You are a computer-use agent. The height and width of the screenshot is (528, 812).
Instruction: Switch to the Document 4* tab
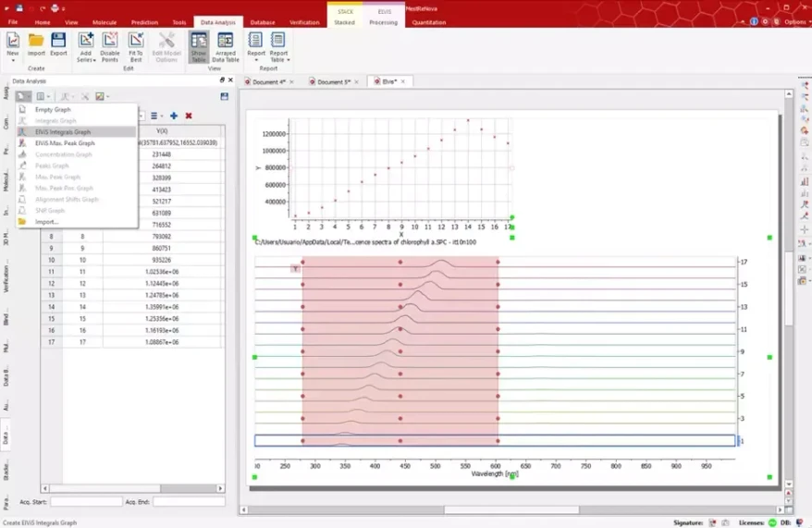tap(268, 81)
